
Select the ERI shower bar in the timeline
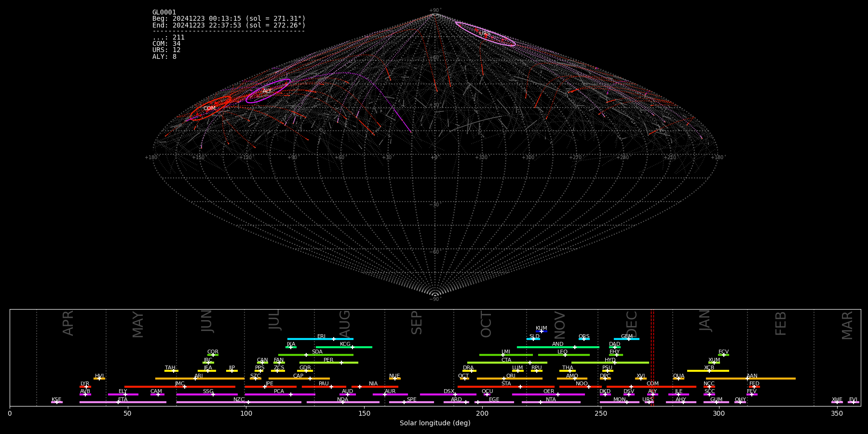(320, 339)
